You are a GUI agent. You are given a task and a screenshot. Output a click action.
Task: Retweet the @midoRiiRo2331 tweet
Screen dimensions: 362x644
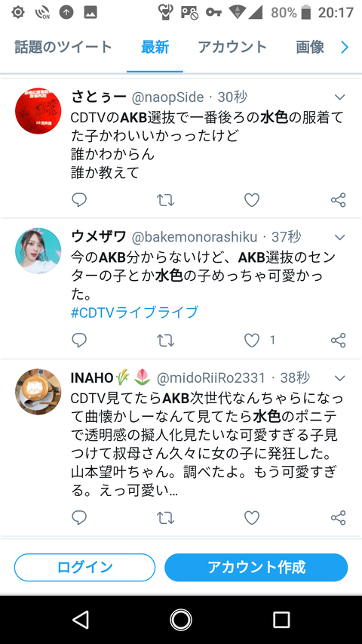point(166,518)
